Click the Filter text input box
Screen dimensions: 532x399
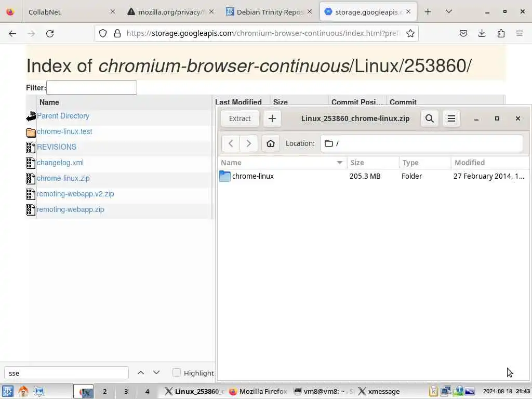point(91,87)
